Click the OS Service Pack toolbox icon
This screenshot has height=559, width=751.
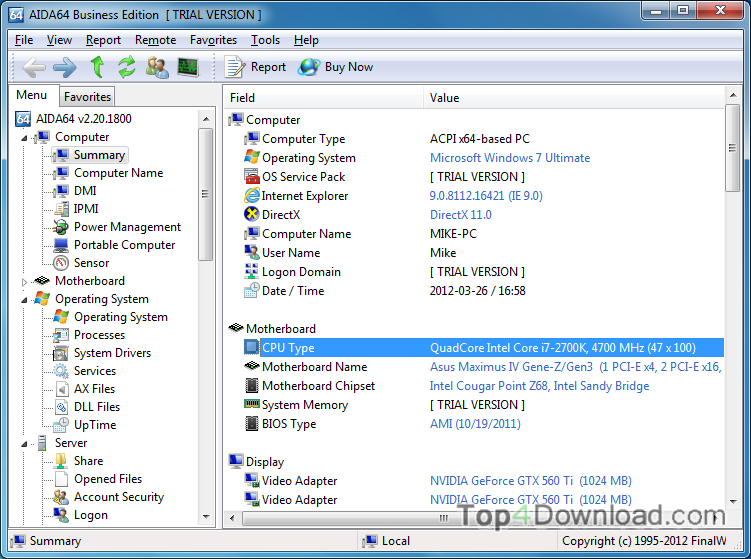[251, 176]
